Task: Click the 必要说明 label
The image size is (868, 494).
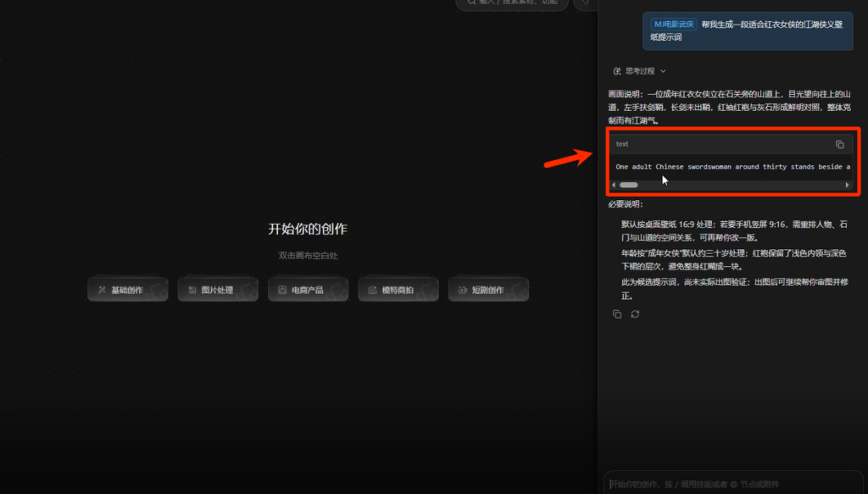Action: pos(626,204)
